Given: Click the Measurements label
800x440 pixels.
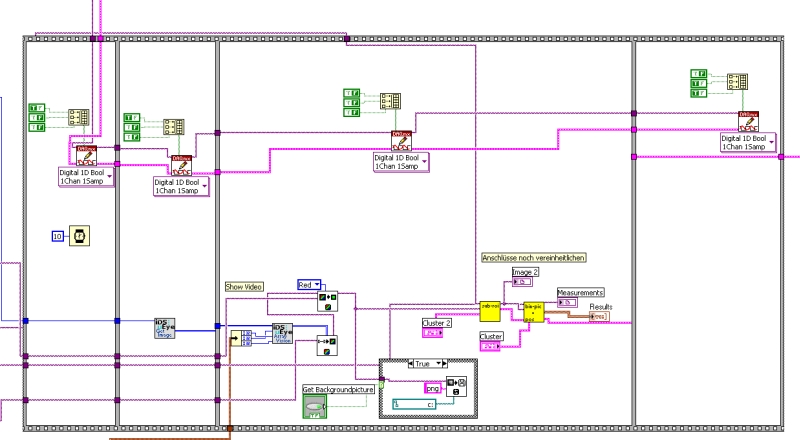Looking at the screenshot, I should 581,292.
